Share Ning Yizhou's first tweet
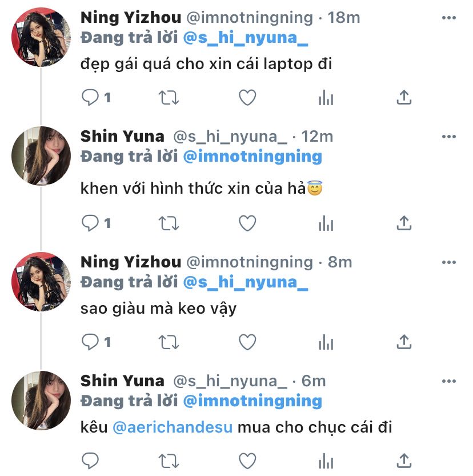 pos(404,98)
